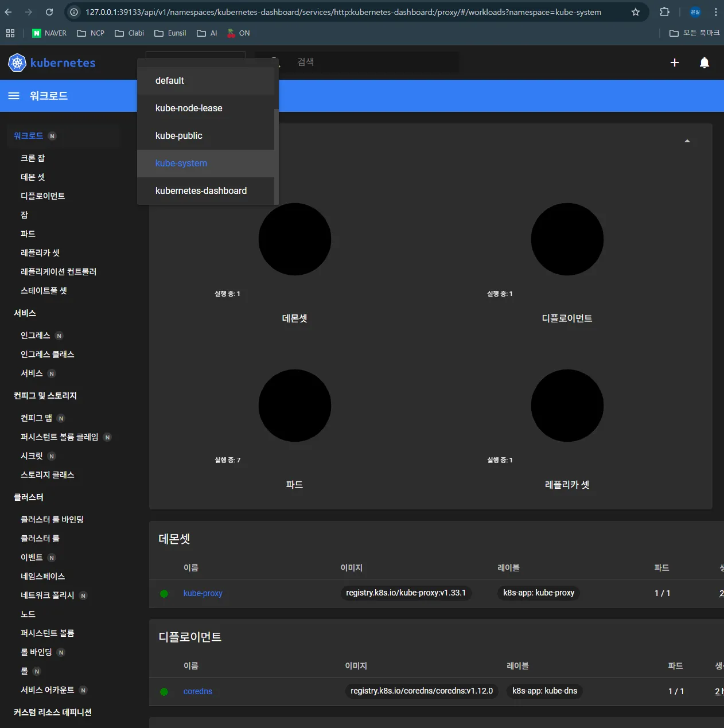Open 커스텀 리소스 데피니션 in the sidebar
The image size is (724, 728).
(x=53, y=713)
